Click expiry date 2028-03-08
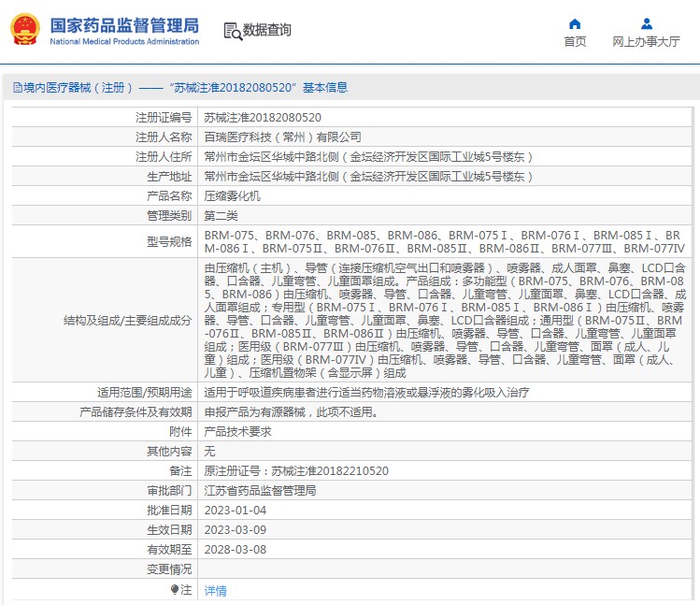Image resolution: width=700 pixels, height=605 pixels. pyautogui.click(x=236, y=550)
